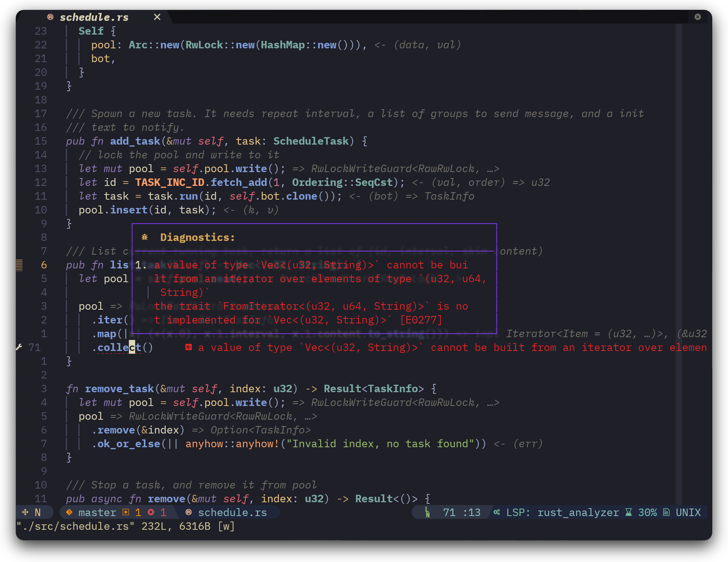Click the file format icon before UNIX
Viewport: 728px width, 562px height.
coord(666,512)
